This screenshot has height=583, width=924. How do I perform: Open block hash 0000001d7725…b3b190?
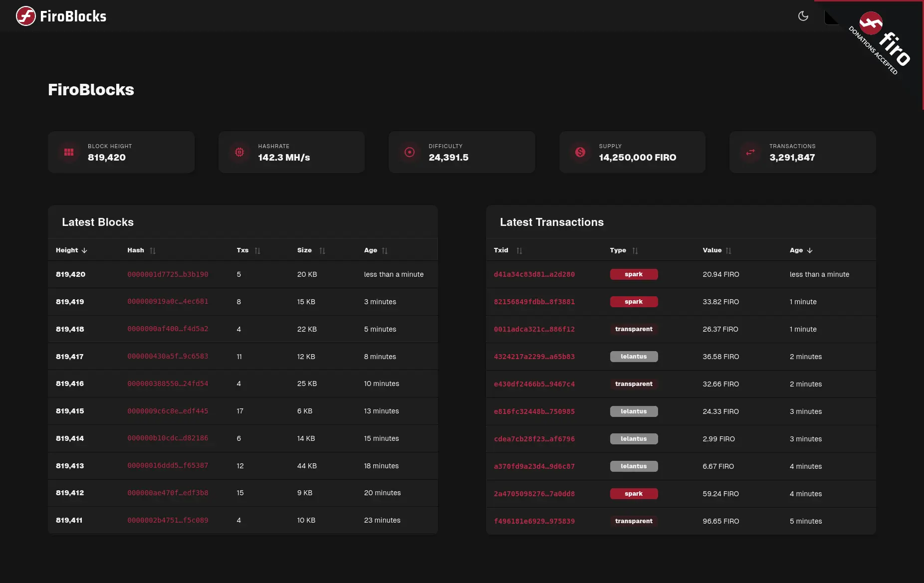point(168,274)
